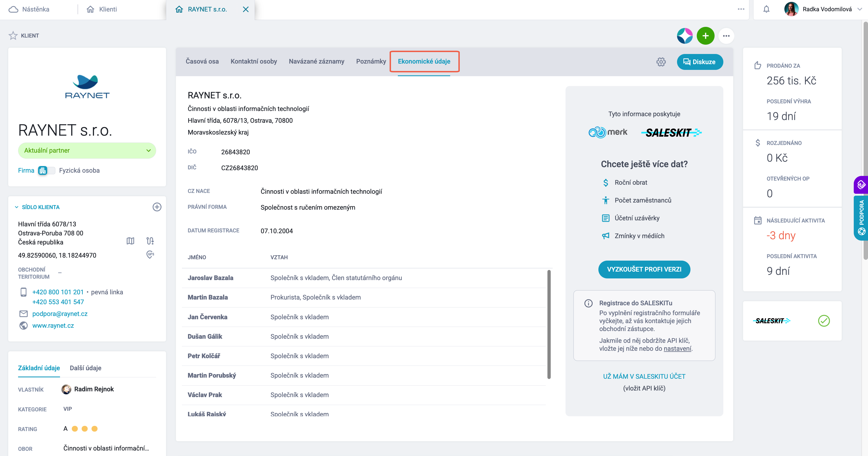Expand the user account menu chevron
The height and width of the screenshot is (456, 868).
860,9
